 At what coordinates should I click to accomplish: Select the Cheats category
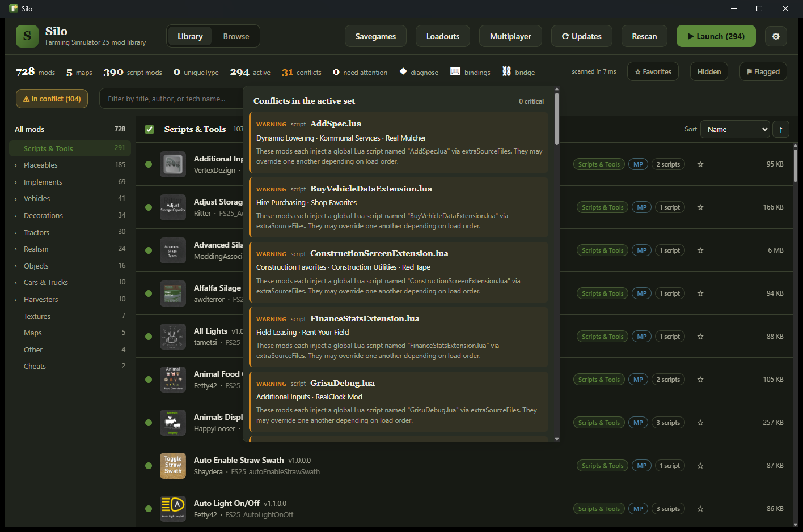tap(70, 366)
